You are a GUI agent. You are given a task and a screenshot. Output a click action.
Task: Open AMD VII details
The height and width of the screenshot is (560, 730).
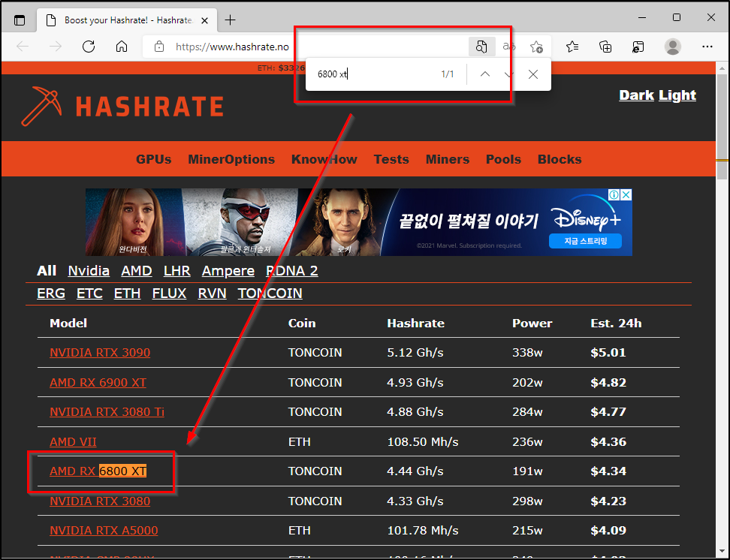click(x=73, y=441)
